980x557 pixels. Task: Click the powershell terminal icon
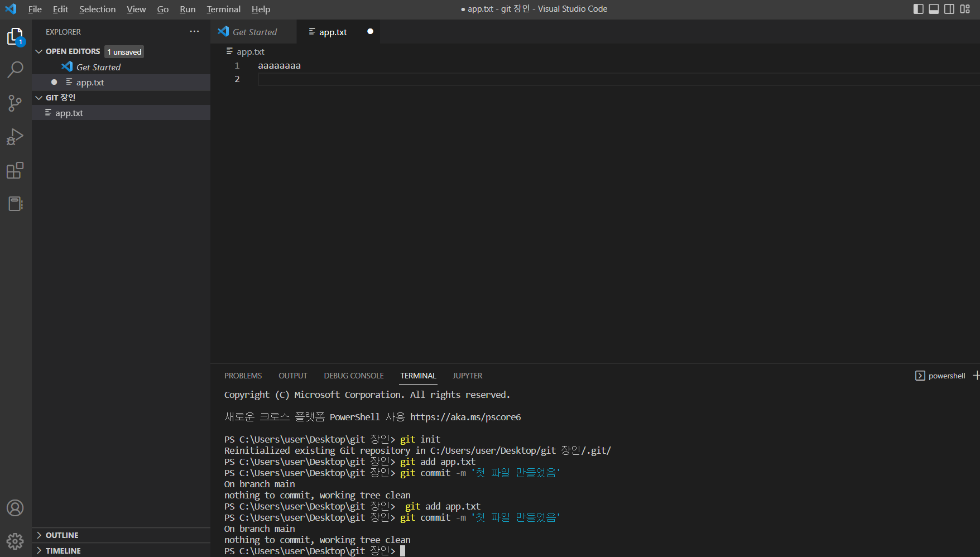pos(920,376)
